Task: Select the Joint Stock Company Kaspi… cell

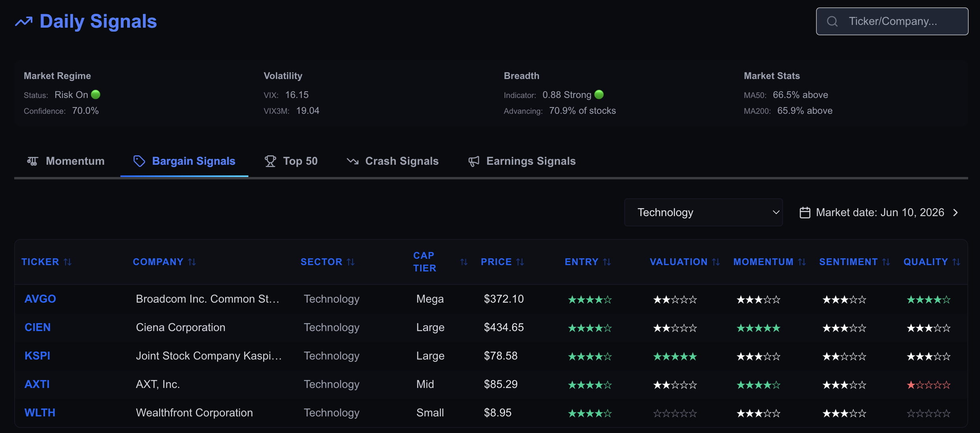Action: [x=209, y=356]
